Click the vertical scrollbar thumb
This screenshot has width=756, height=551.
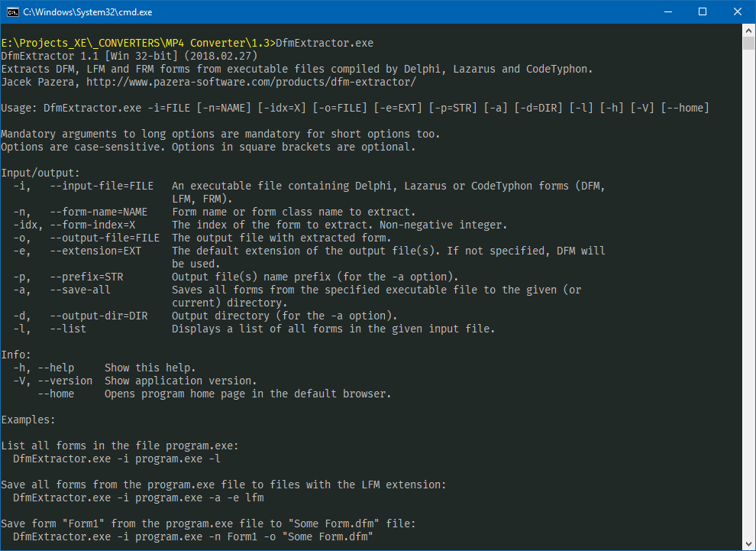pos(748,43)
